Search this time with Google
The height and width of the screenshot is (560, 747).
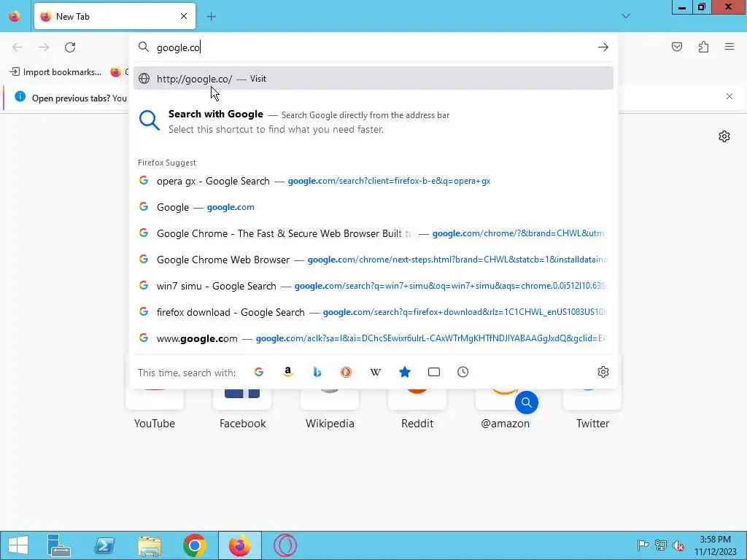pyautogui.click(x=259, y=372)
